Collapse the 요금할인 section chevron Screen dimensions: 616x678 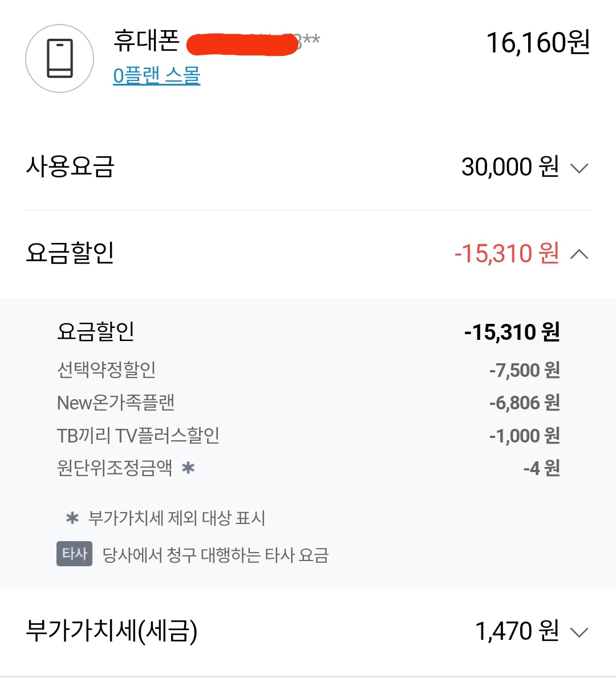(x=579, y=254)
